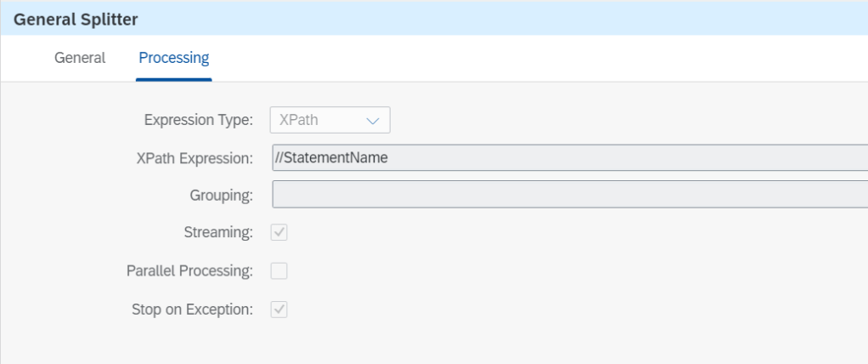868x364 pixels.
Task: Click the empty area below Stop on Exception
Action: (x=425, y=344)
